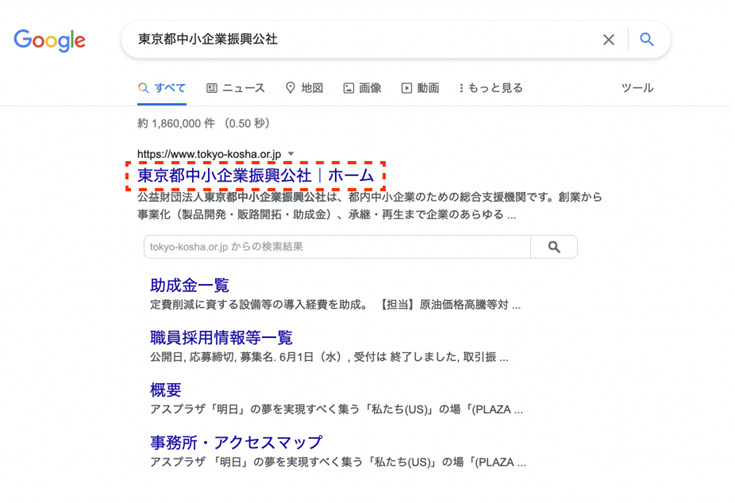
Task: Click the site search magnifier button
Action: pyautogui.click(x=554, y=247)
